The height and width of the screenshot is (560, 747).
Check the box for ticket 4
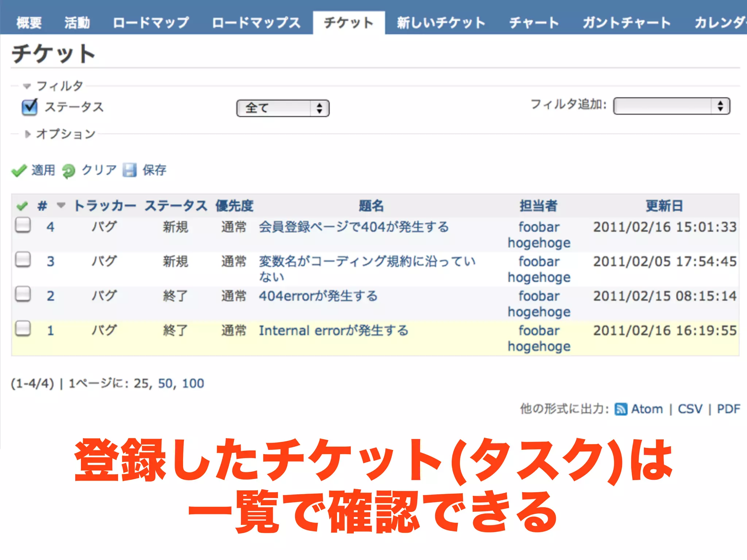(x=23, y=225)
